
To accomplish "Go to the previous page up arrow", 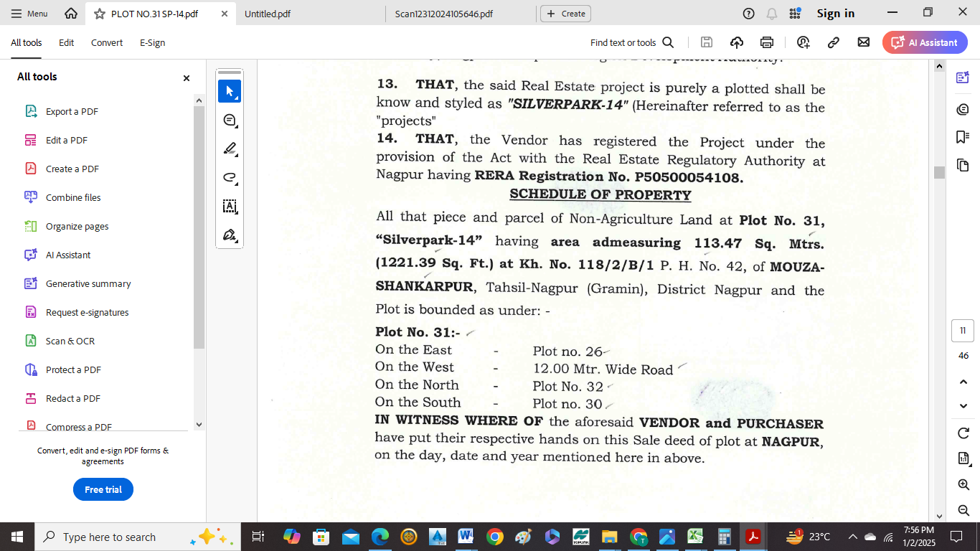I will [963, 382].
